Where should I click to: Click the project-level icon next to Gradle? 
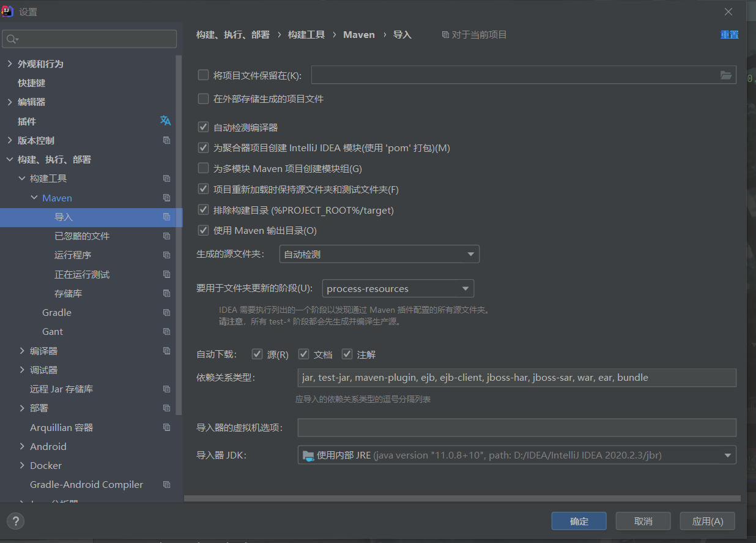coord(166,312)
